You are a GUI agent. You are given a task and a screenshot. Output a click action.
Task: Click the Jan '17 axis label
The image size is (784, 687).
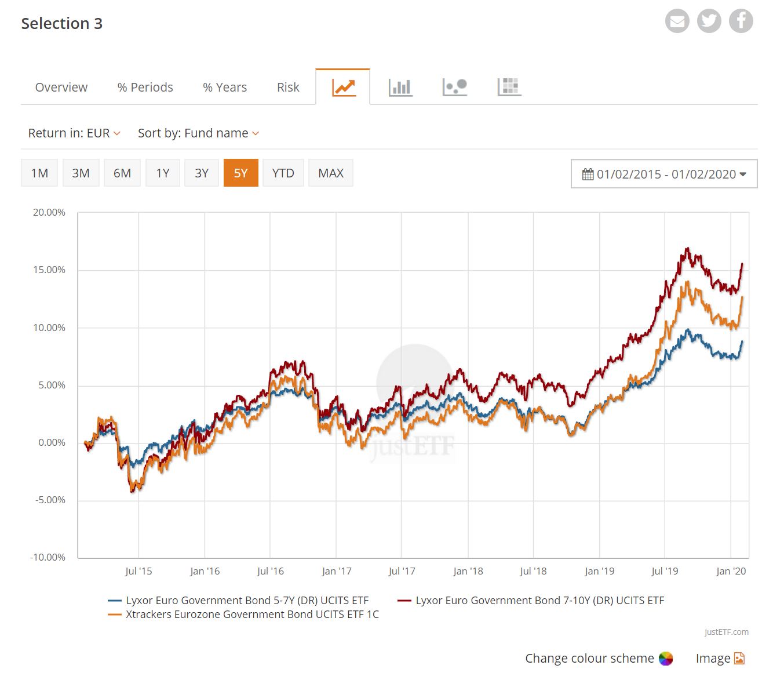click(337, 571)
